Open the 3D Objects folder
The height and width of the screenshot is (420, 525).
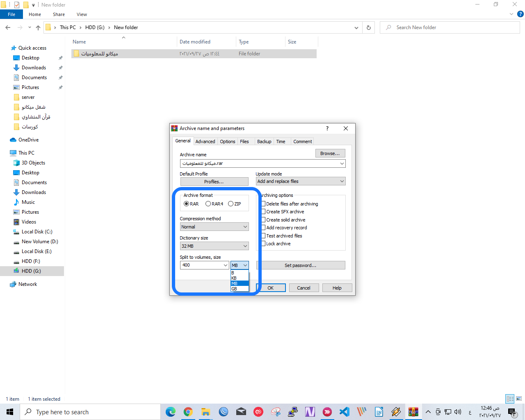point(33,163)
